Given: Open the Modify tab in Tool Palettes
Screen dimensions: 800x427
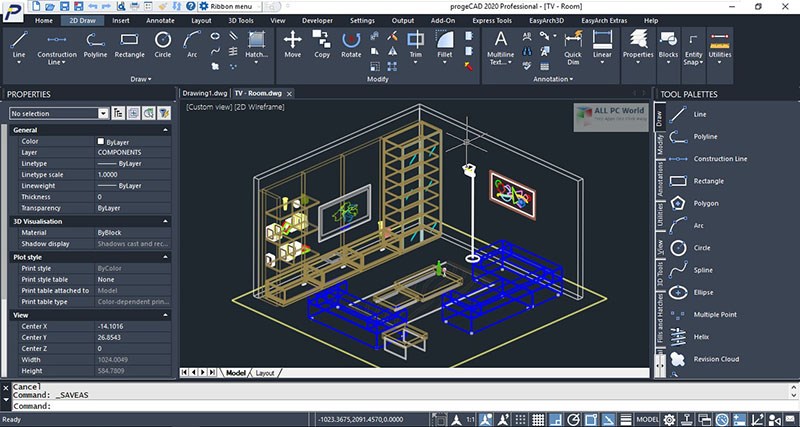Looking at the screenshot, I should point(660,144).
